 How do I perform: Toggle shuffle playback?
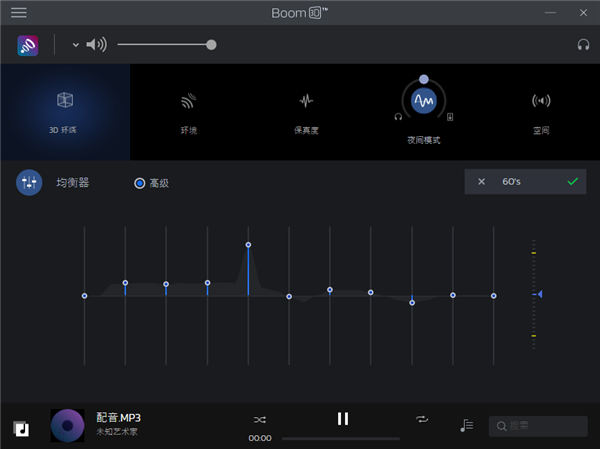pyautogui.click(x=260, y=419)
